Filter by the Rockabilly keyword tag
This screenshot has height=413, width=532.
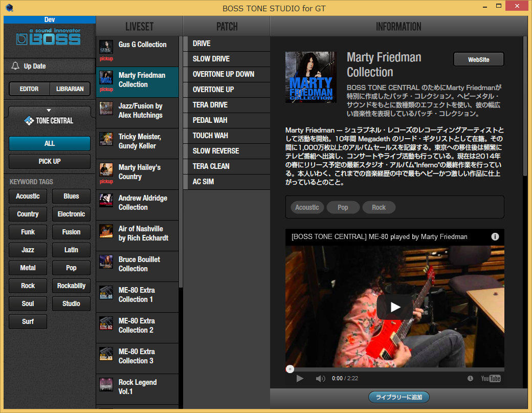tap(71, 286)
